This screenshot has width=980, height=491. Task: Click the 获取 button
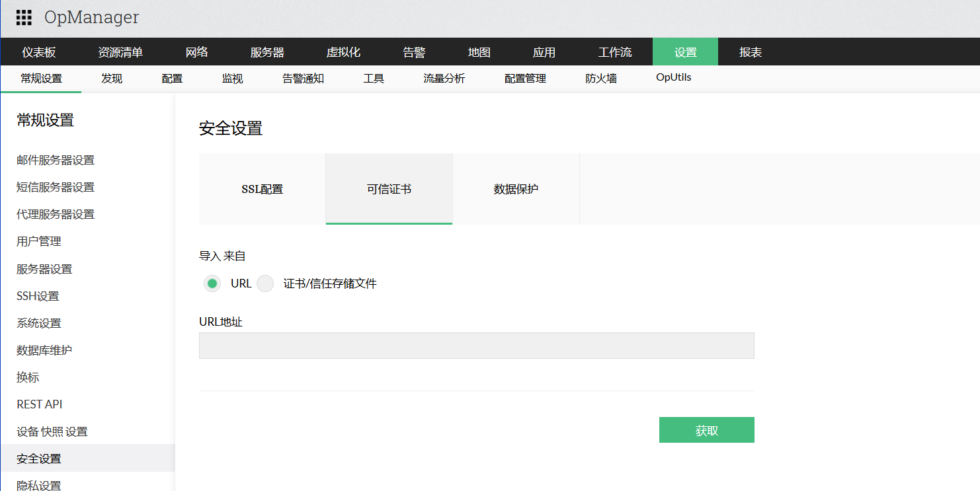706,430
